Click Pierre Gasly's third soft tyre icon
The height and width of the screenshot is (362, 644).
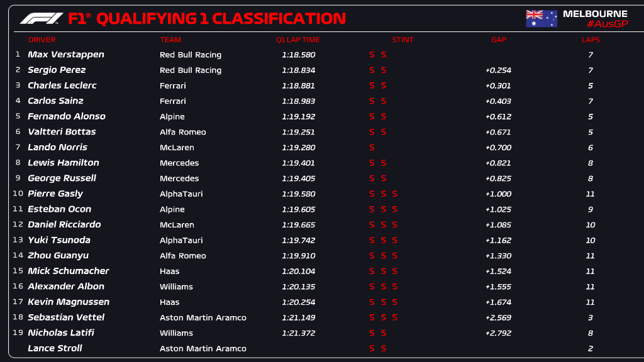tap(395, 194)
